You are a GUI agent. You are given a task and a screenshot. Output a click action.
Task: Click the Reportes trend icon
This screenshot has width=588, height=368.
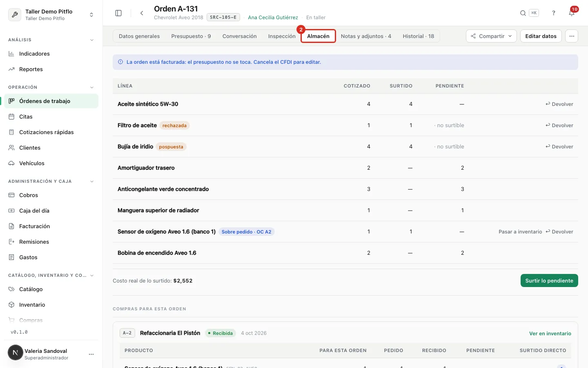point(11,69)
